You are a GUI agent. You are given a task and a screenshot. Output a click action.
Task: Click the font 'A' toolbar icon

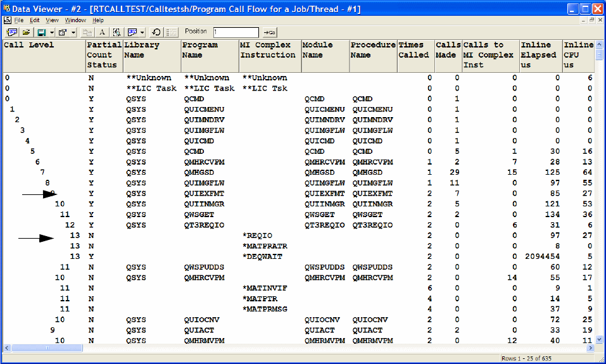coord(102,32)
